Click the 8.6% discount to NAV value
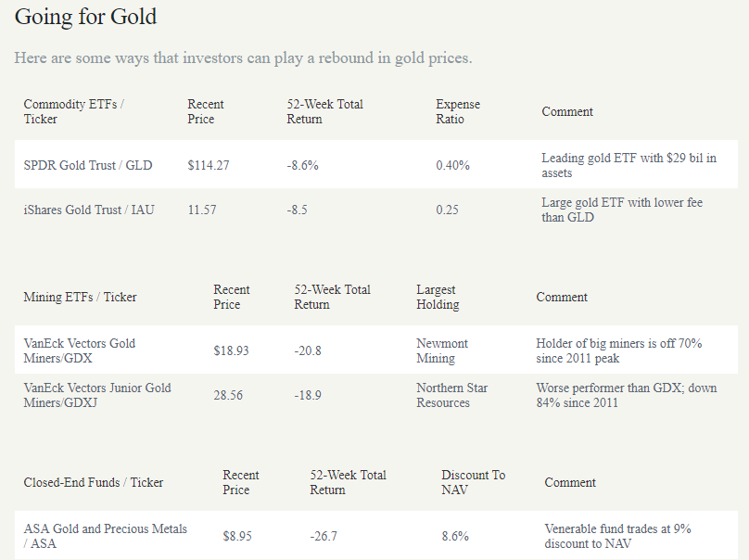749x560 pixels. 455,536
